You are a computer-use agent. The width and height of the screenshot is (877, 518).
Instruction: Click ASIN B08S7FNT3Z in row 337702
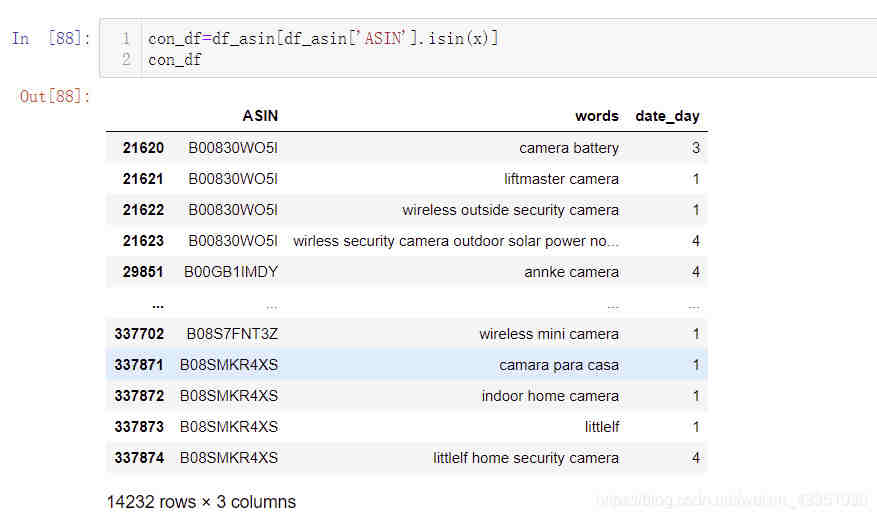(232, 334)
